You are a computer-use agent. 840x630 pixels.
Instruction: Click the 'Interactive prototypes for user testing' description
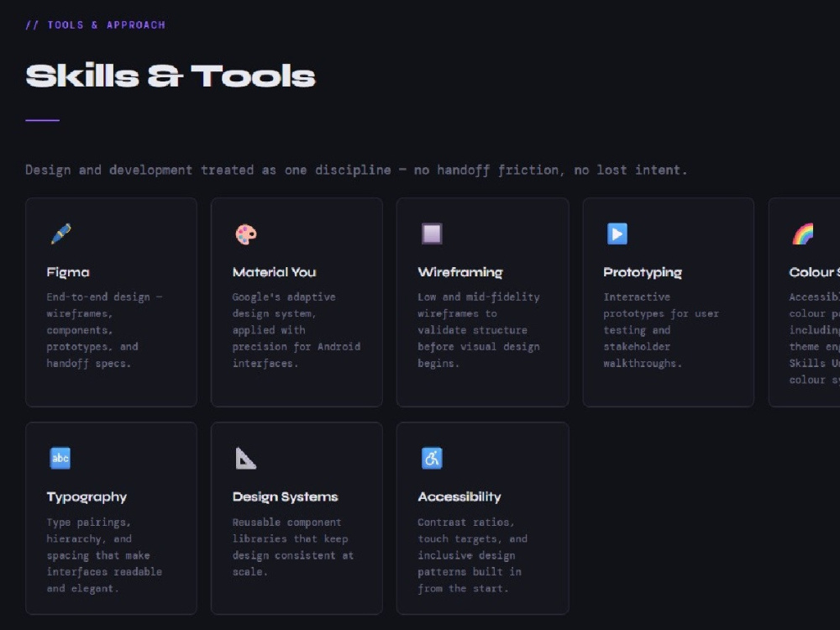click(661, 330)
